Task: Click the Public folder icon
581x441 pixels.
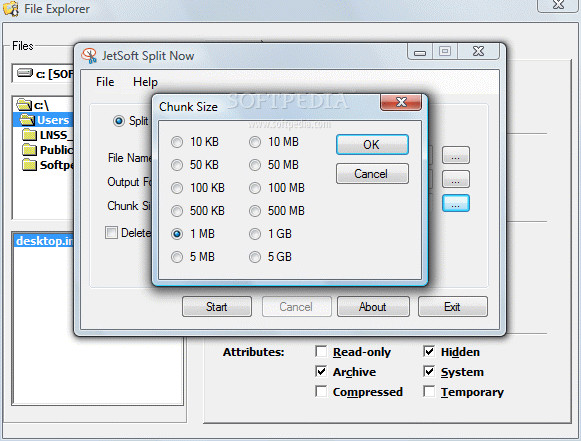Action: point(29,150)
